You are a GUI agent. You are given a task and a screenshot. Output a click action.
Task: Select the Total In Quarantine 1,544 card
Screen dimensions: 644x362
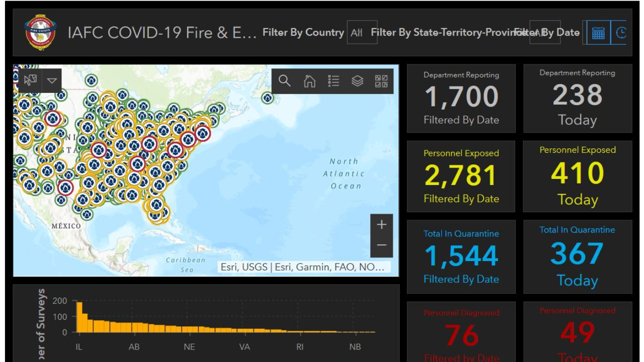[x=461, y=256]
